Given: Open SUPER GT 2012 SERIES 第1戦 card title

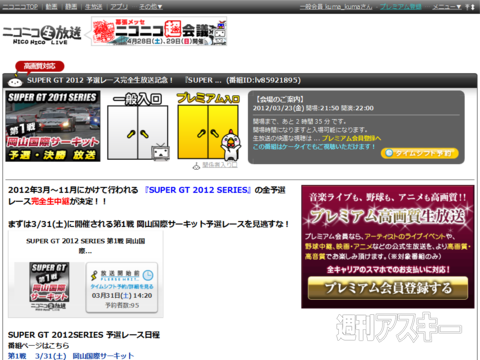Looking at the screenshot, I should pos(86,246).
